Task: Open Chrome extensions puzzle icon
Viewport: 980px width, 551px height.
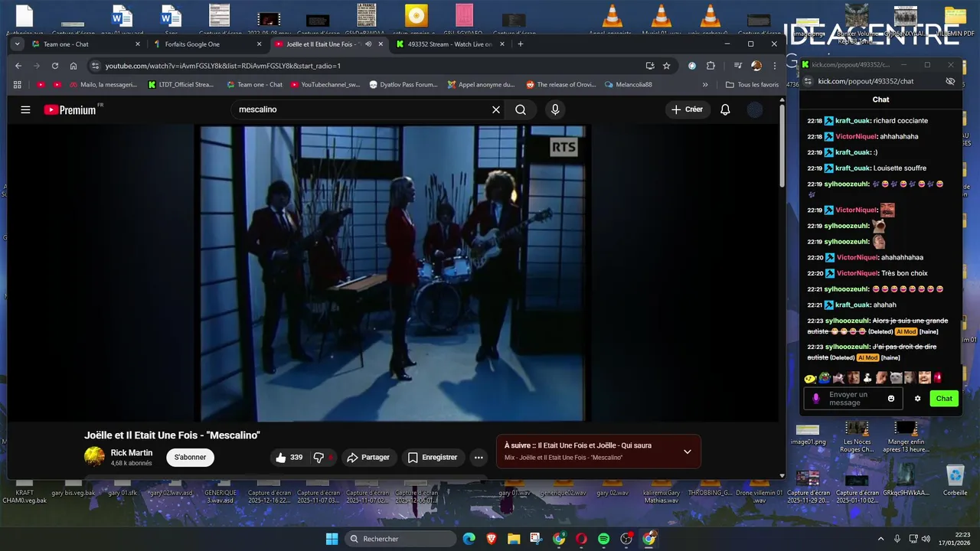Action: (x=710, y=66)
